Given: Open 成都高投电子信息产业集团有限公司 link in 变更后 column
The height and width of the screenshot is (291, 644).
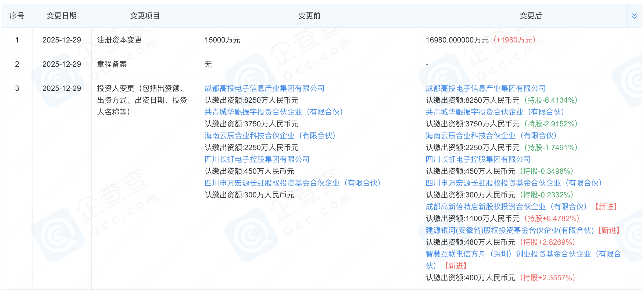Looking at the screenshot, I should point(485,88).
